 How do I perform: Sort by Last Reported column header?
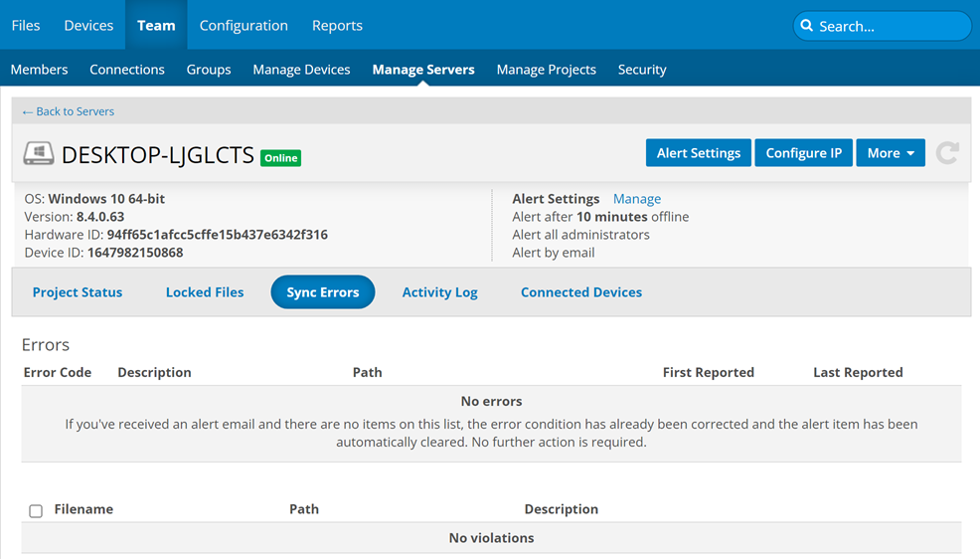coord(858,372)
